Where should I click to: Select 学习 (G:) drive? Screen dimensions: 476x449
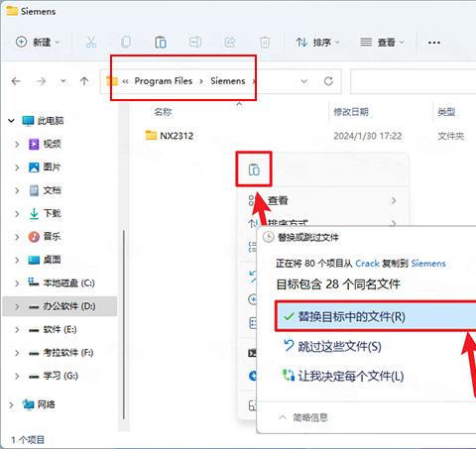(x=54, y=376)
